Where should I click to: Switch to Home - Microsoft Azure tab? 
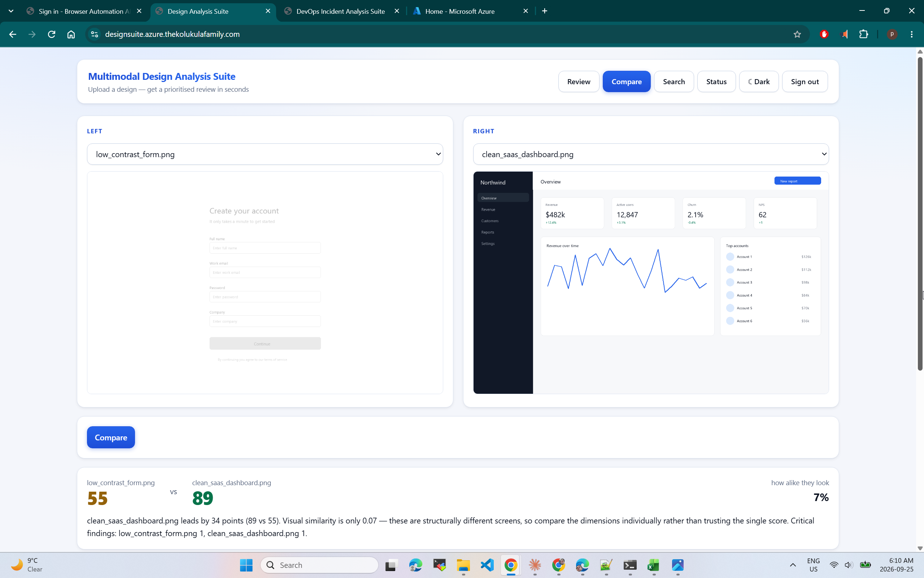(470, 11)
